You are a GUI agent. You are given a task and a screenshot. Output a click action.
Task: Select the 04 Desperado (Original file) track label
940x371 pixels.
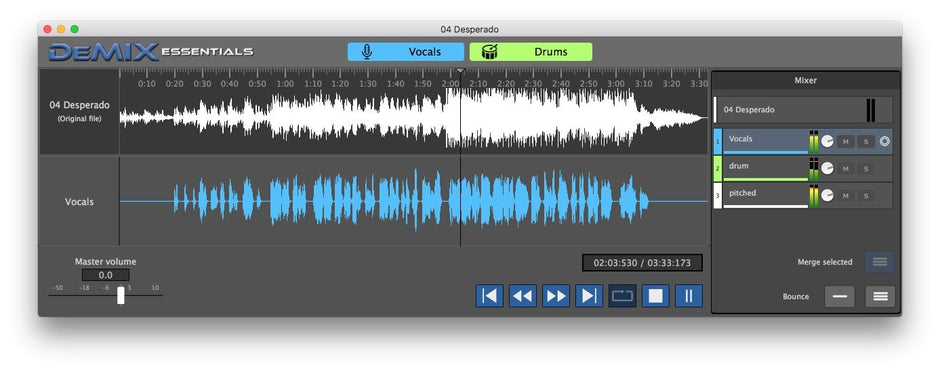(79, 111)
